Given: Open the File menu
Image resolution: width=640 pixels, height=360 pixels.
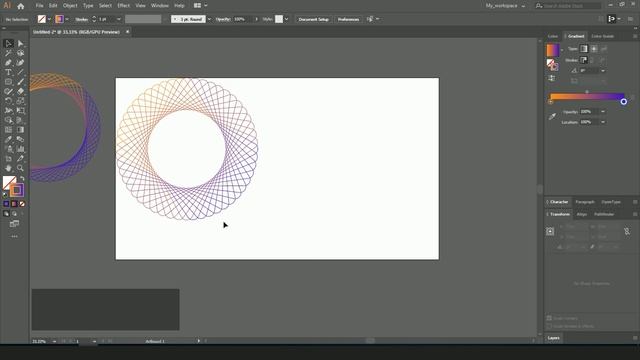Looking at the screenshot, I should pos(39,6).
